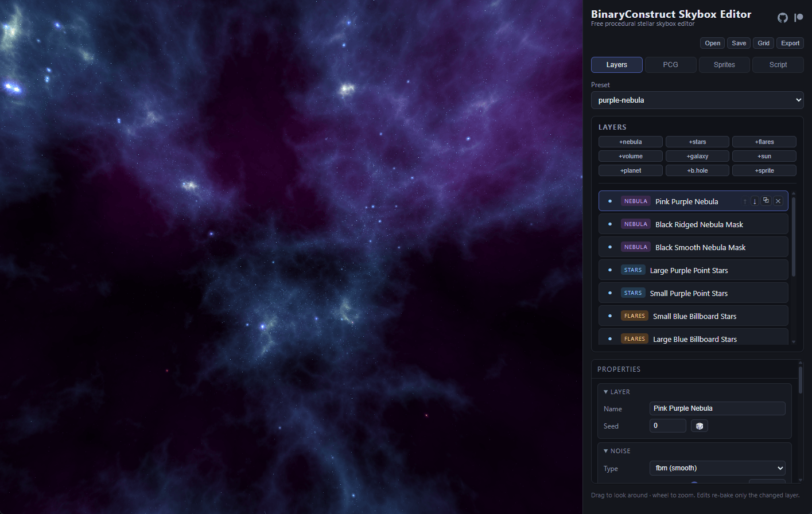The image size is (812, 514).
Task: Duplicate the Pink Purple Nebula layer
Action: [x=766, y=201]
